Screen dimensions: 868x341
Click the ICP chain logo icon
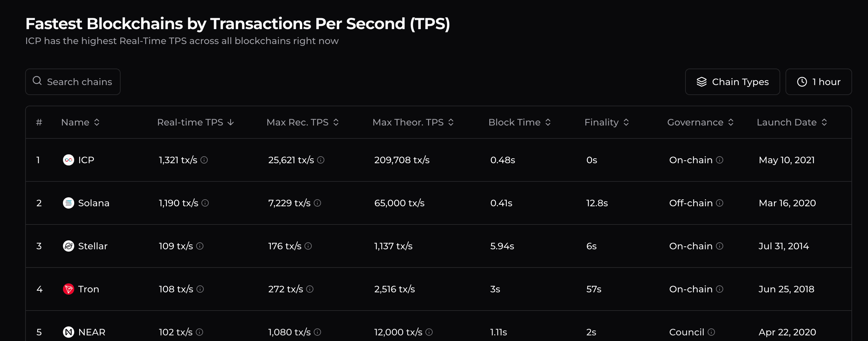(x=68, y=160)
